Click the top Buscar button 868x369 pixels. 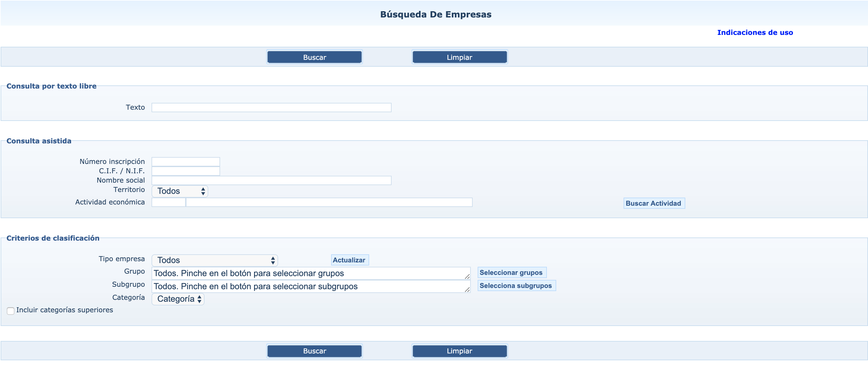coord(314,57)
